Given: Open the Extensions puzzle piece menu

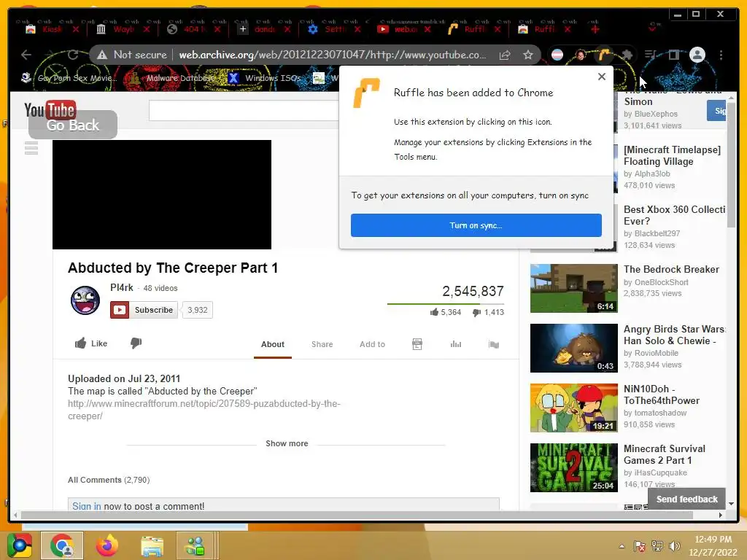Looking at the screenshot, I should (627, 55).
